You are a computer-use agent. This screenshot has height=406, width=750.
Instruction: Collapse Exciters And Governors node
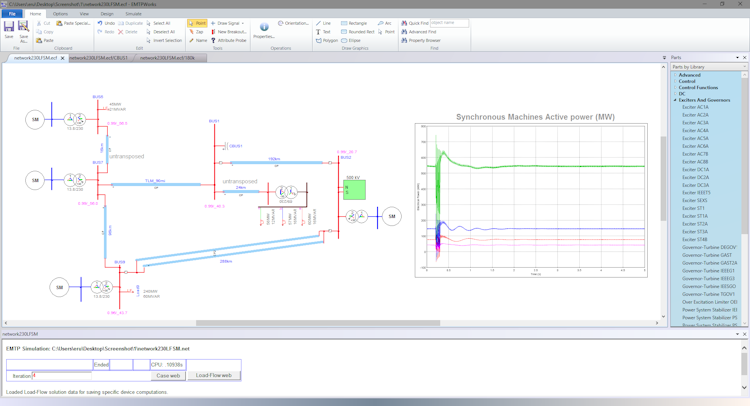tap(675, 100)
